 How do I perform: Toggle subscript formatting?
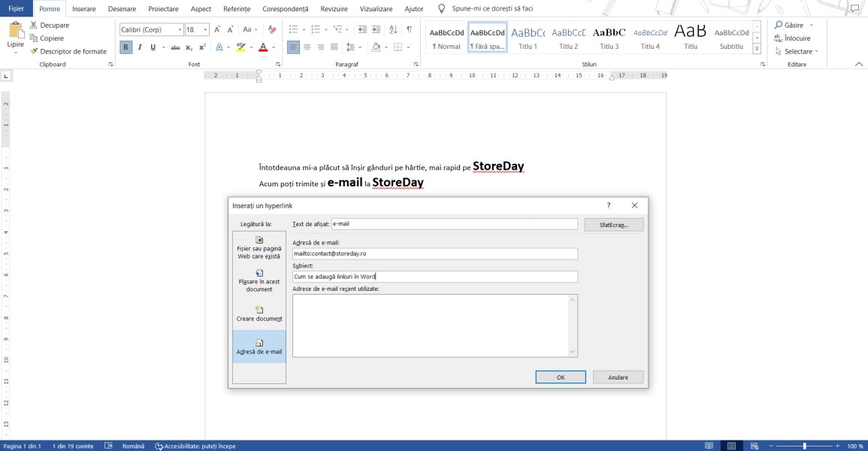tap(189, 47)
